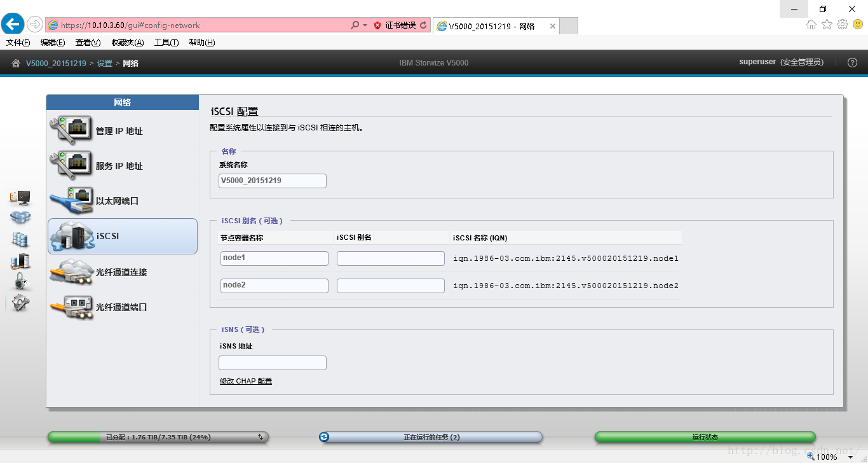868x463 pixels.
Task: Click the 系统名称 field V5000_20151219
Action: (x=273, y=181)
